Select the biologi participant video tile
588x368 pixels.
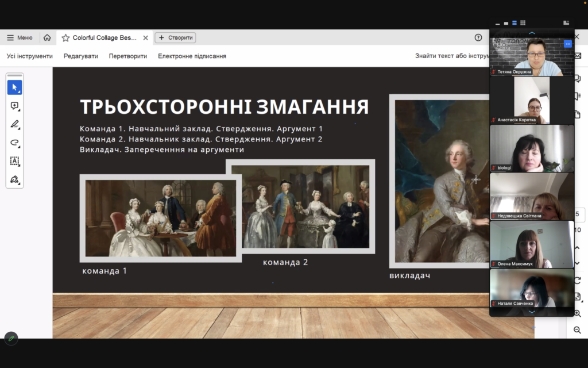point(532,148)
